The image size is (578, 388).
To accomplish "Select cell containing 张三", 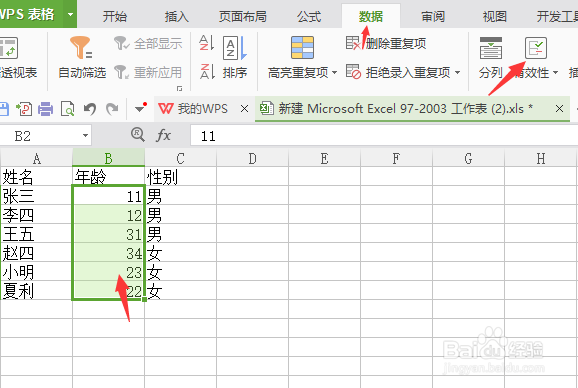I will point(36,196).
